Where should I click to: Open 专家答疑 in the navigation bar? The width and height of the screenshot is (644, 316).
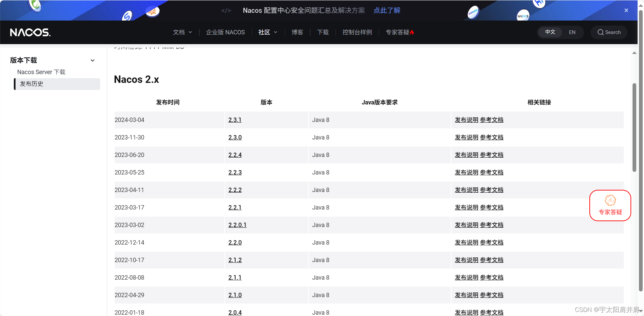pos(400,32)
